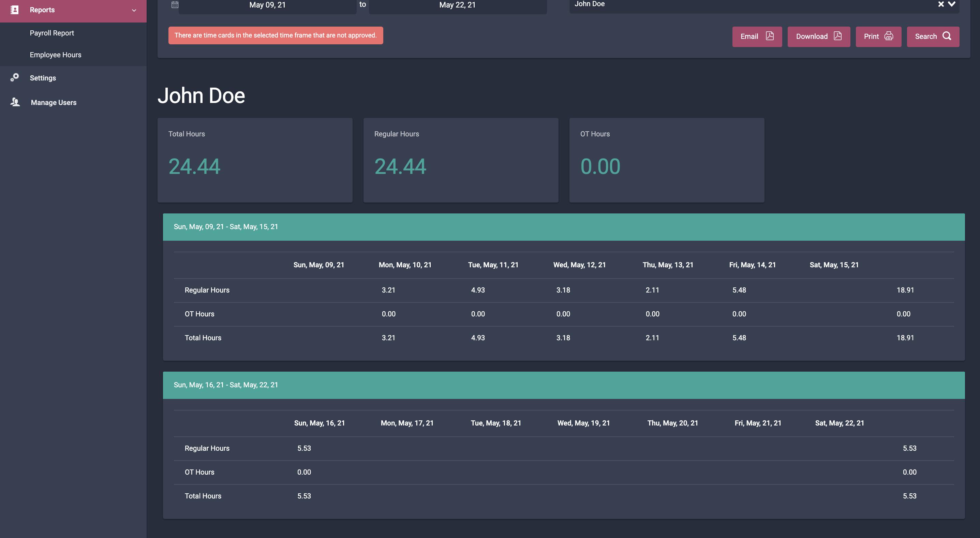Expand the employee dropdown arrow
The image size is (980, 538).
pos(951,4)
